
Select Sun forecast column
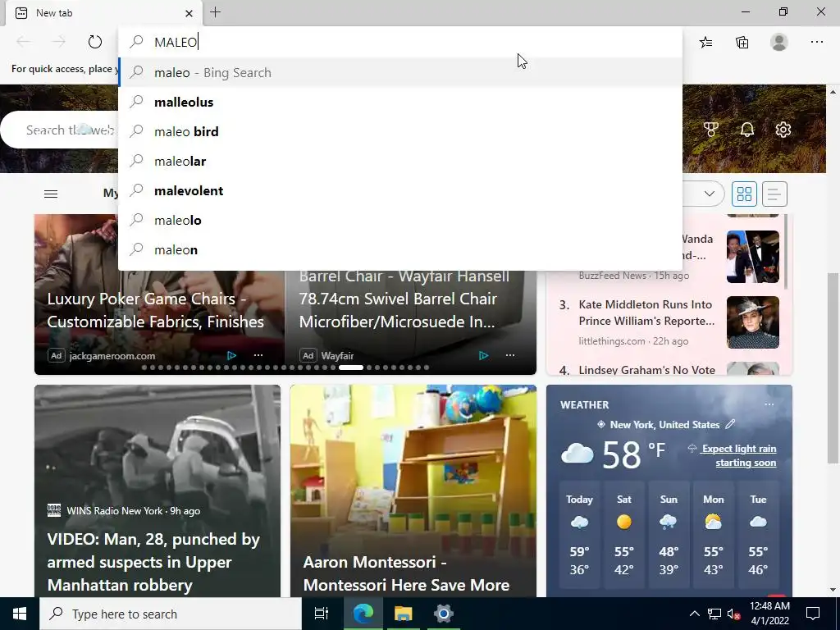[x=669, y=536]
